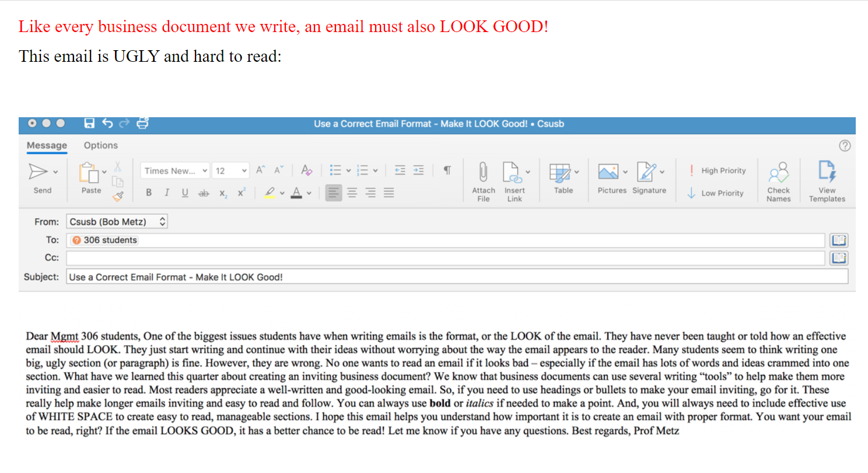Screen dimensions: 868x473
Task: Expand the Signature dropdown arrow
Action: pos(662,172)
